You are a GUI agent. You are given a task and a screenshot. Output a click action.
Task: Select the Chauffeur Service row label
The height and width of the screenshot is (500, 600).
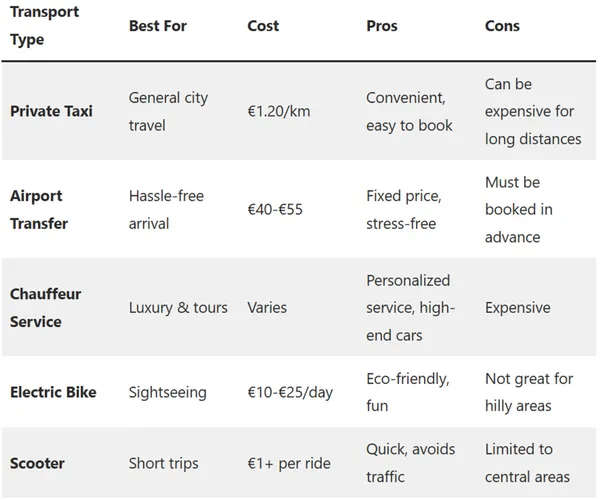46,307
